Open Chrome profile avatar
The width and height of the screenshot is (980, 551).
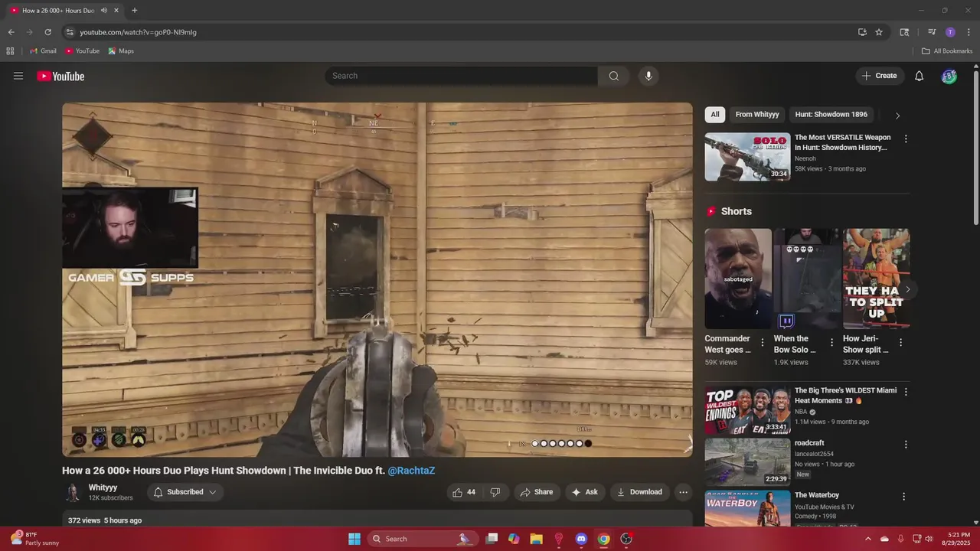click(950, 32)
